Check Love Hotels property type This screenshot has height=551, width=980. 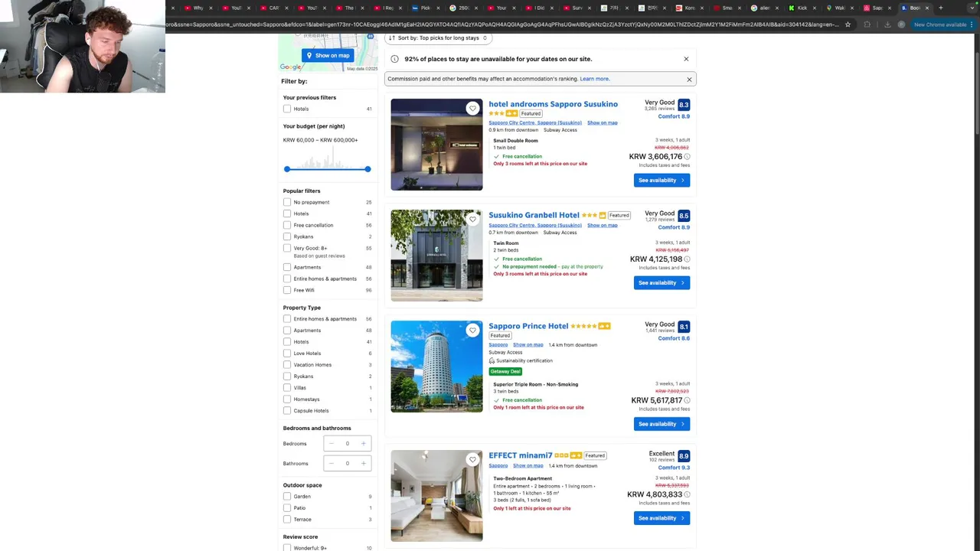click(x=287, y=354)
